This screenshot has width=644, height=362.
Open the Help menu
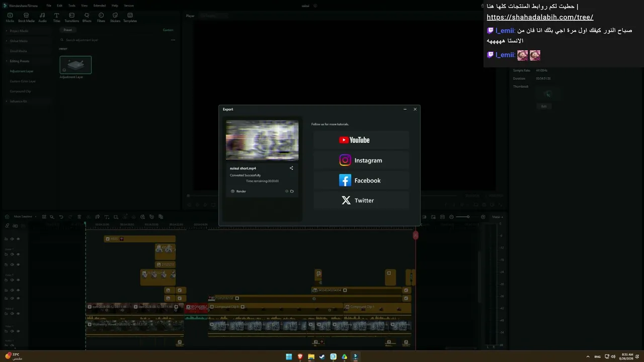[x=115, y=6]
